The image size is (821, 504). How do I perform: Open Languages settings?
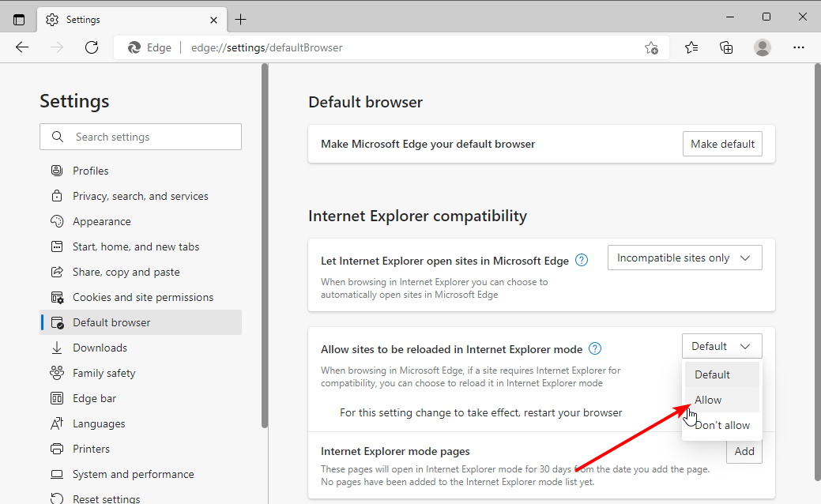click(141, 423)
